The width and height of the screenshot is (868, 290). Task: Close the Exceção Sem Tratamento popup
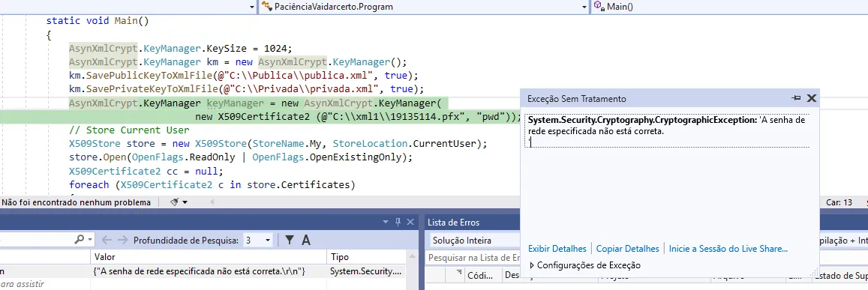click(812, 98)
